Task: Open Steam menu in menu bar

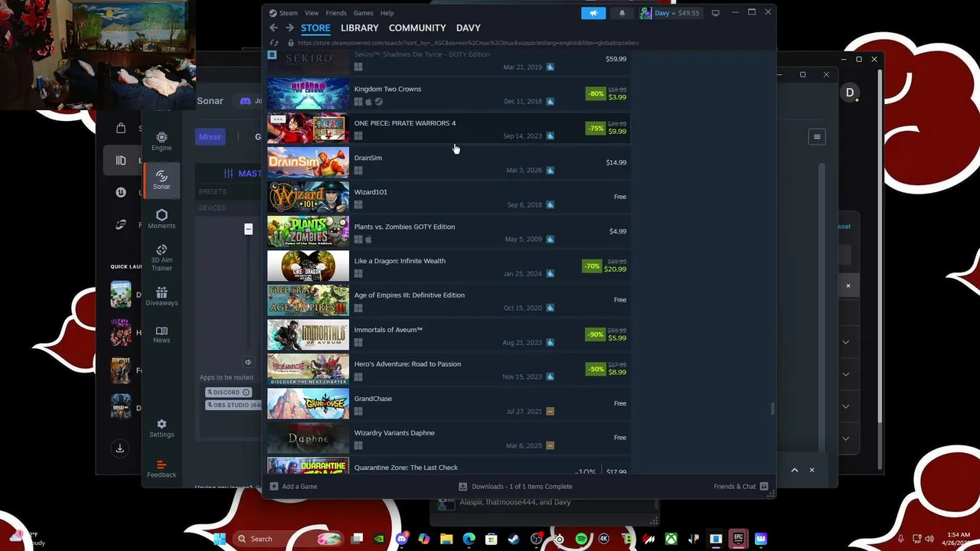Action: tap(289, 13)
